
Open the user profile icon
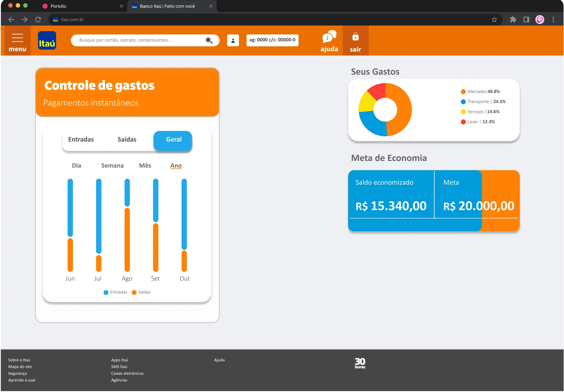click(x=233, y=40)
